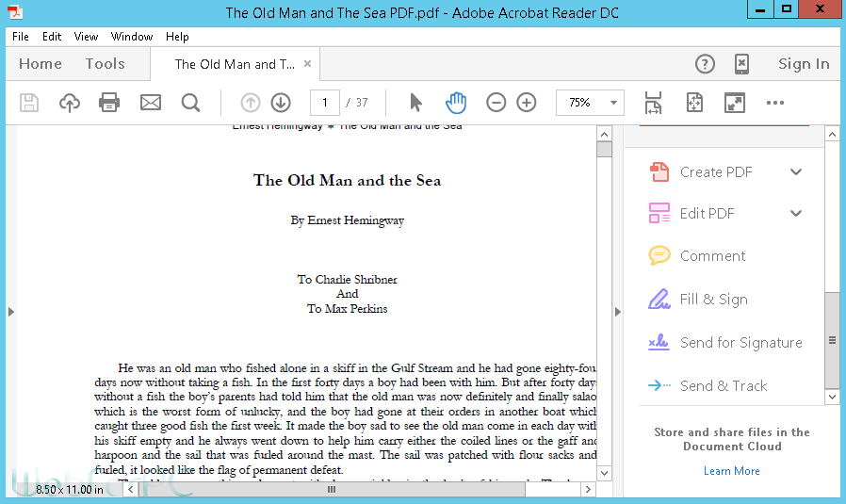The image size is (846, 504).
Task: Expand the Create PDF chevron
Action: point(796,172)
